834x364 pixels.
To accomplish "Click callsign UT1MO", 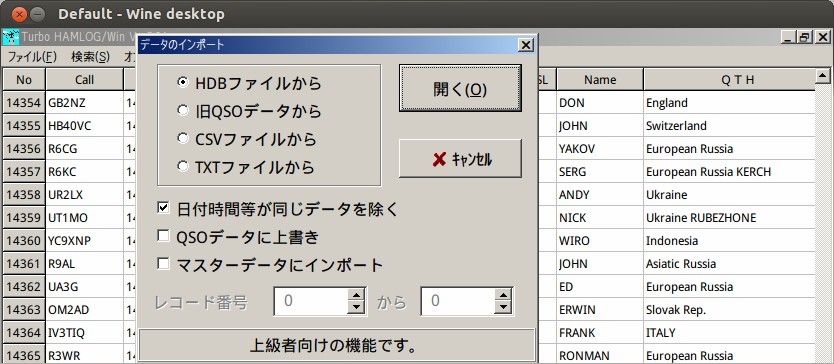I will click(x=85, y=218).
